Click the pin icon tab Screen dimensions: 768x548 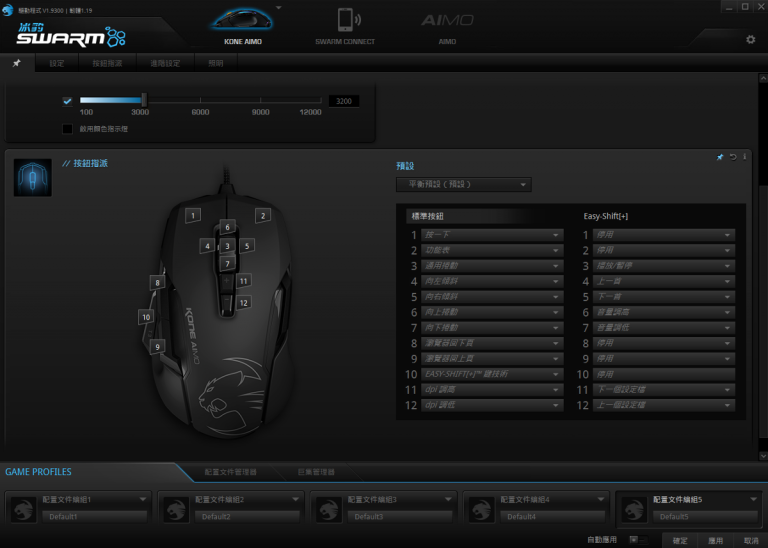17,63
